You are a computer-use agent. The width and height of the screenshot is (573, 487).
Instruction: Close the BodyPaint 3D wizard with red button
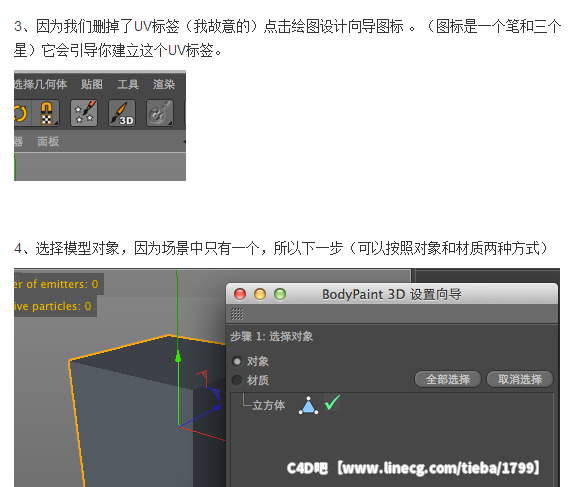tap(240, 294)
